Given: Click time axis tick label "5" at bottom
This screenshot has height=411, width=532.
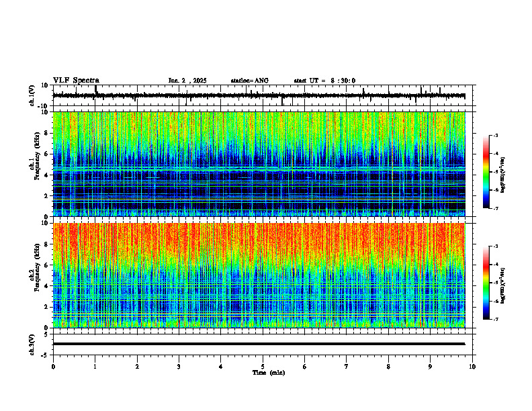Looking at the screenshot, I should [x=263, y=367].
